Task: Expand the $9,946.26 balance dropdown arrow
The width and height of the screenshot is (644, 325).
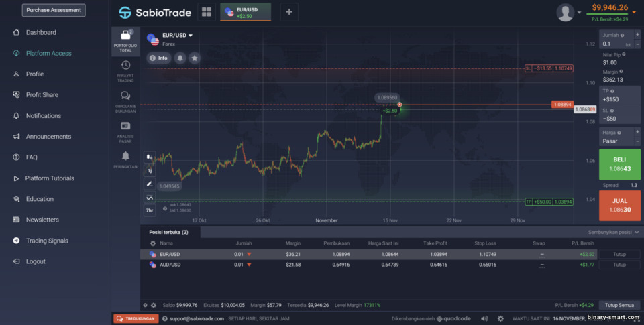Action: [x=634, y=12]
